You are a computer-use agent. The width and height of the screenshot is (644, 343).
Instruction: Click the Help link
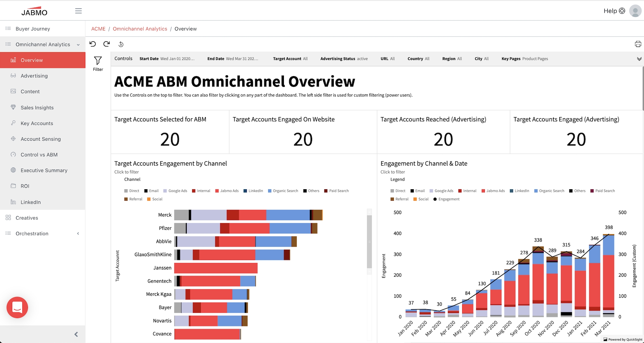point(610,11)
